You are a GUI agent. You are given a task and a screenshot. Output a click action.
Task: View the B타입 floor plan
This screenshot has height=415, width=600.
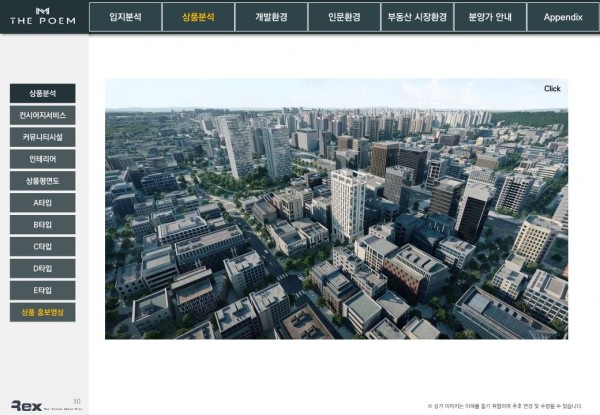click(42, 224)
